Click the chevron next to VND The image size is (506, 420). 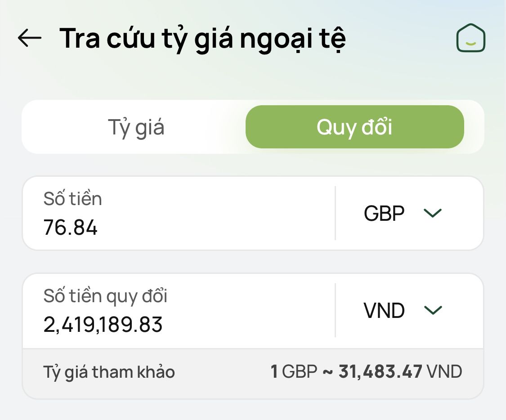point(432,310)
